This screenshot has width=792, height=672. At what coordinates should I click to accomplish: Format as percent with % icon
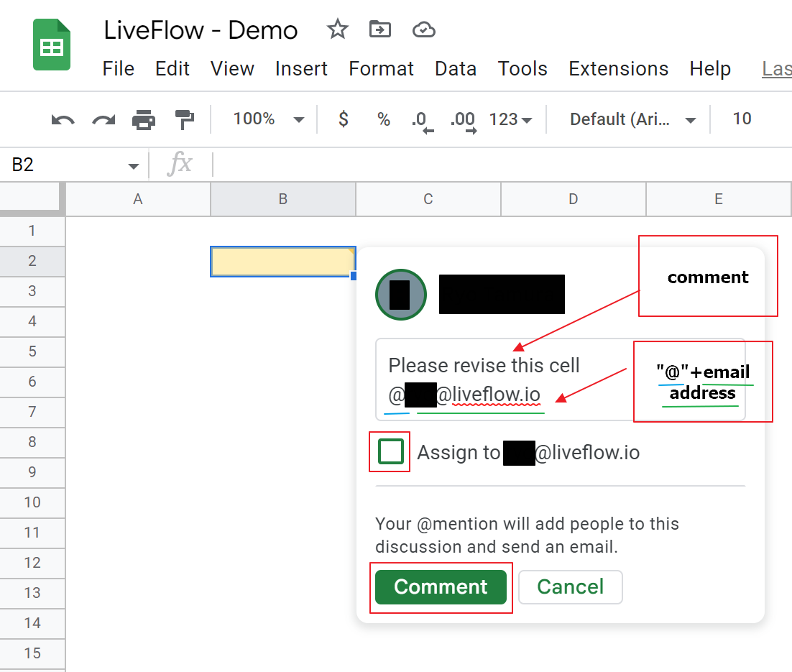383,119
